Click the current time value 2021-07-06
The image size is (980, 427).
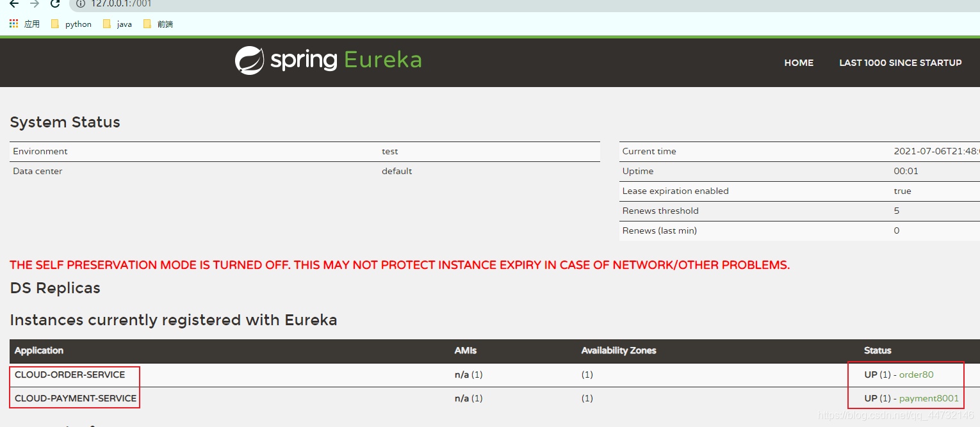pos(936,151)
